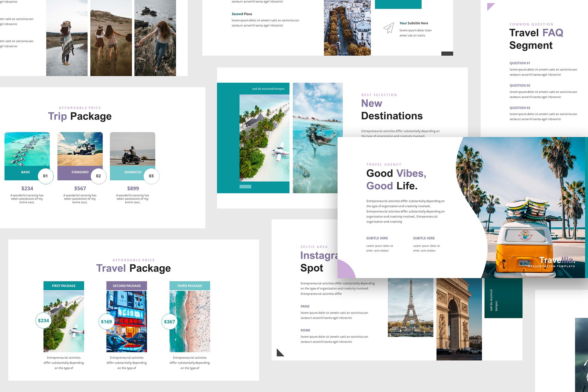Click the $169 price circle on Second Package
Viewport: 588px width, 392px height.
[x=106, y=322]
